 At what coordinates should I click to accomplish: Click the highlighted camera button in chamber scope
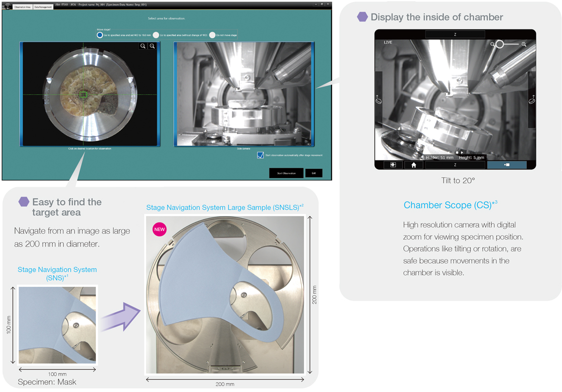(x=507, y=165)
